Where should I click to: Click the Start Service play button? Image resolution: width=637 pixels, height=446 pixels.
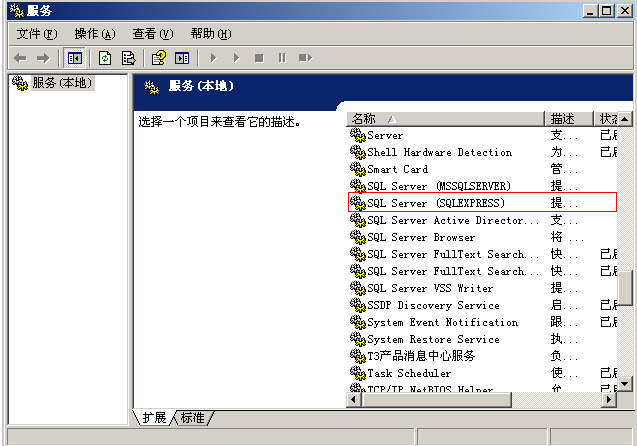[x=213, y=58]
